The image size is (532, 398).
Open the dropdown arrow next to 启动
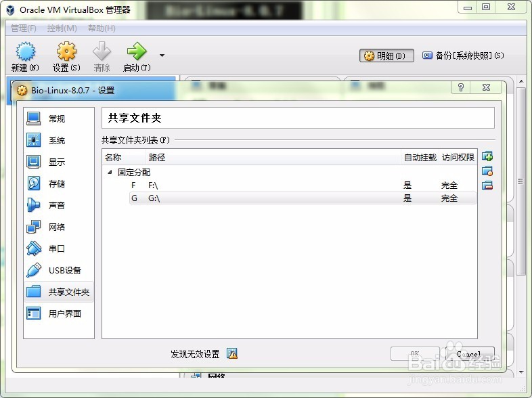pyautogui.click(x=162, y=56)
